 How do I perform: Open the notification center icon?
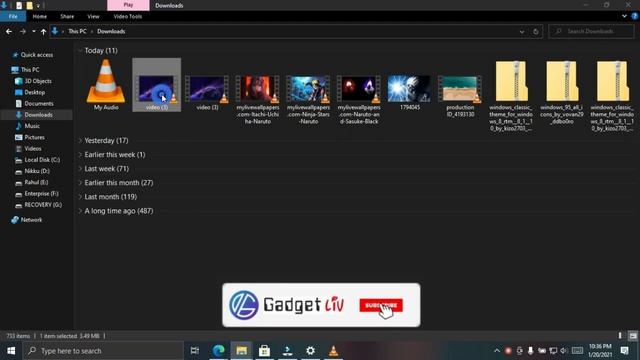click(624, 351)
